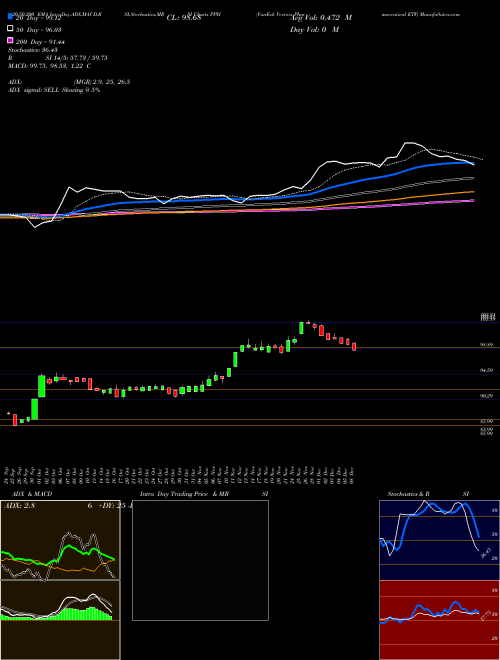Click the blue-background Stochastics chart

(439, 540)
